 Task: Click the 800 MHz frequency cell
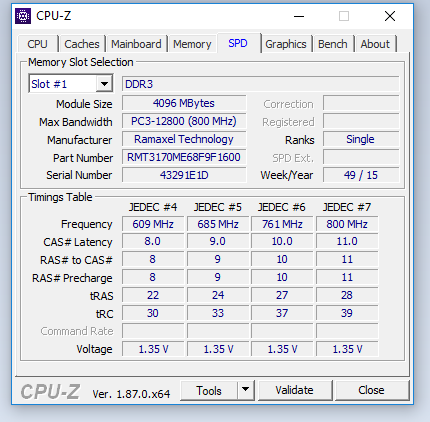pos(347,224)
